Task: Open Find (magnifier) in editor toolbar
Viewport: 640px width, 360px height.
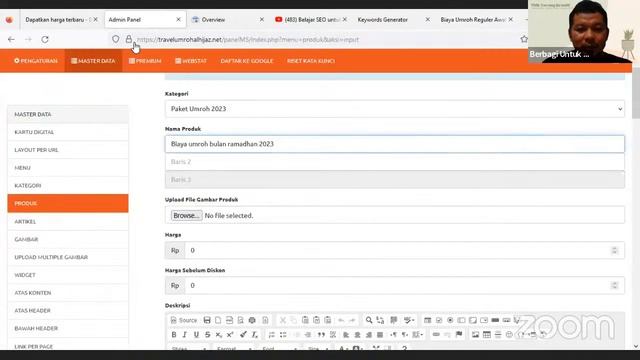Action: [369, 320]
